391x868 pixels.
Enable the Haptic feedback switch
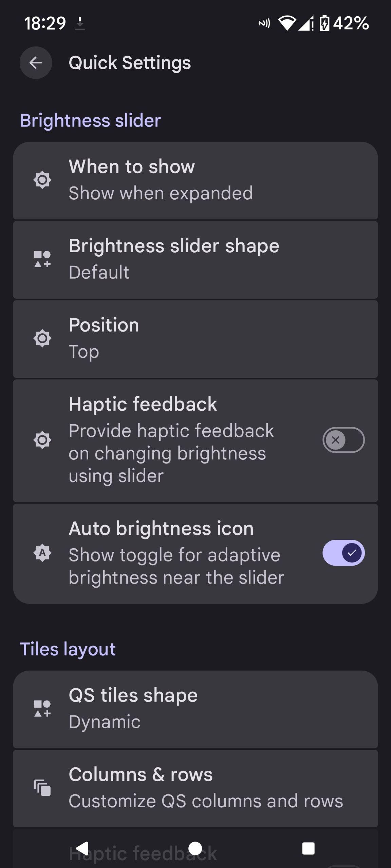pyautogui.click(x=343, y=440)
